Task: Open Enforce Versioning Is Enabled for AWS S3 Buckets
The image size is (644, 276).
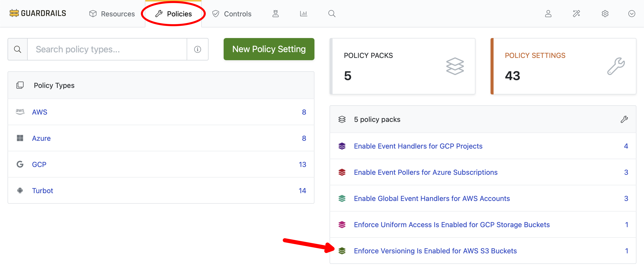Action: click(435, 251)
